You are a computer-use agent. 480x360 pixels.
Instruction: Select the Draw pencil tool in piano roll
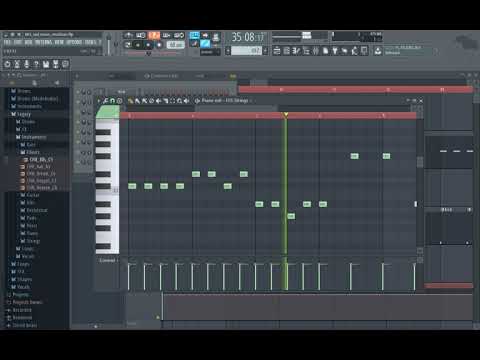[130, 101]
